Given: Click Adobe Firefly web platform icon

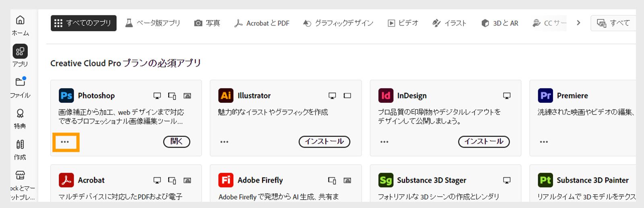Looking at the screenshot, I should tap(347, 180).
